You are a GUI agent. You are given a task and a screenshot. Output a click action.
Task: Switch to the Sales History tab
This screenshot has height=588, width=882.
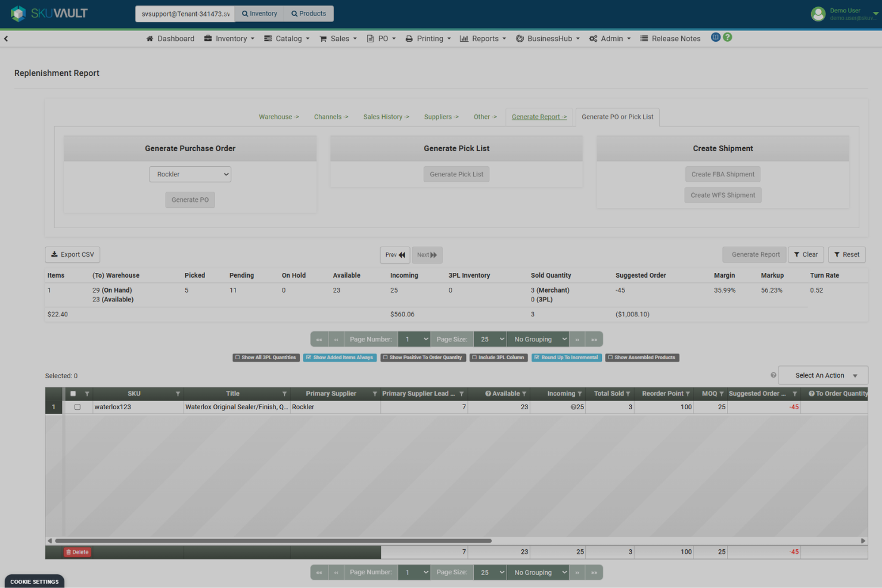tap(386, 117)
